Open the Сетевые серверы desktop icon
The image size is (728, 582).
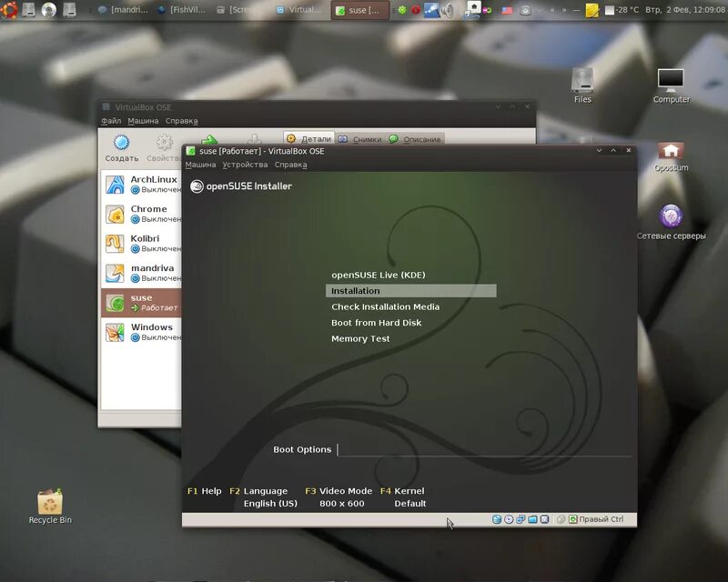[x=671, y=222]
